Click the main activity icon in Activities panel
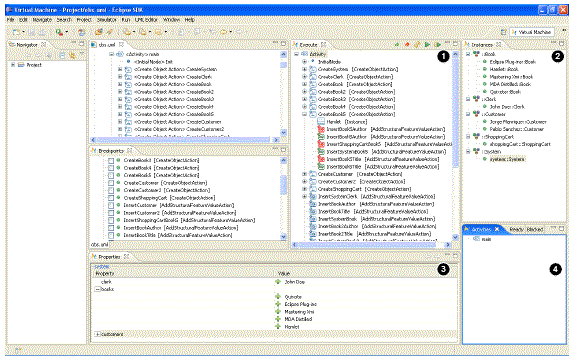This screenshot has height=362, width=574. pos(476,239)
